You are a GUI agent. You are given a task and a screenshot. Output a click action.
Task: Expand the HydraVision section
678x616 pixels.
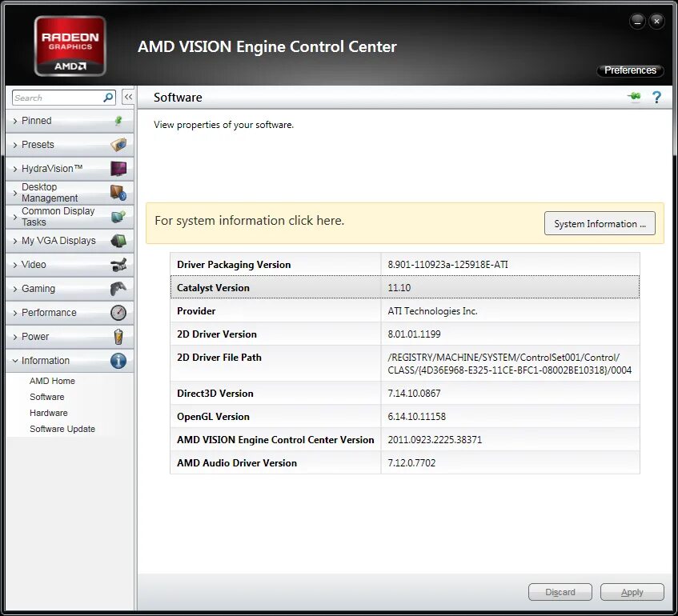tap(70, 169)
